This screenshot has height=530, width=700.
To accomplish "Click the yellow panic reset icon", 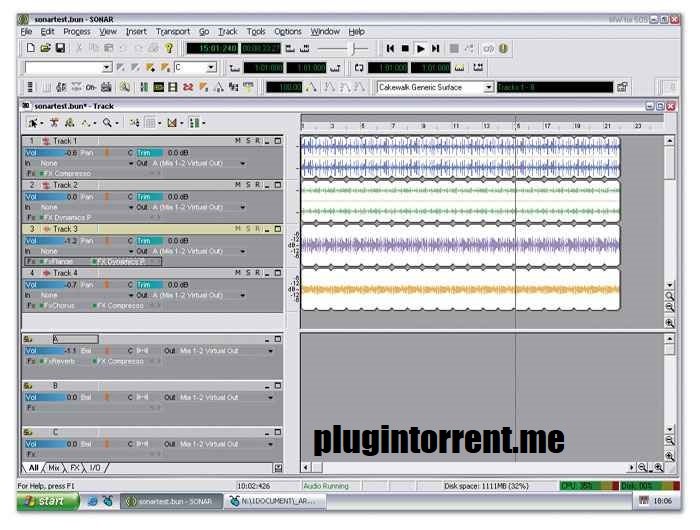I will click(x=503, y=48).
